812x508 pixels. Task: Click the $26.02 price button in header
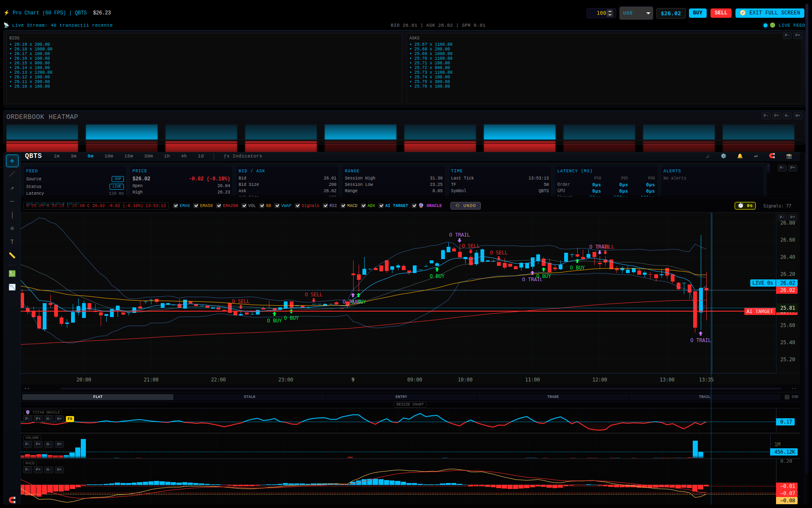pos(671,13)
